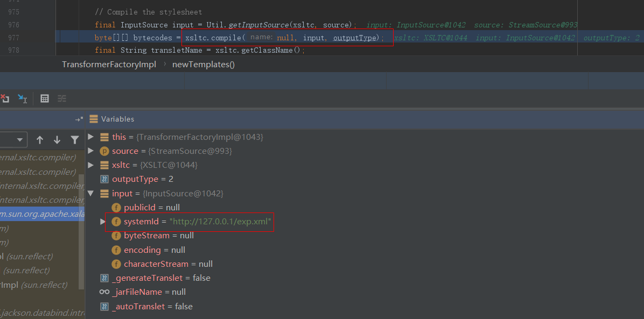
Task: Collapse the 'input' variable node
Action: [90, 193]
